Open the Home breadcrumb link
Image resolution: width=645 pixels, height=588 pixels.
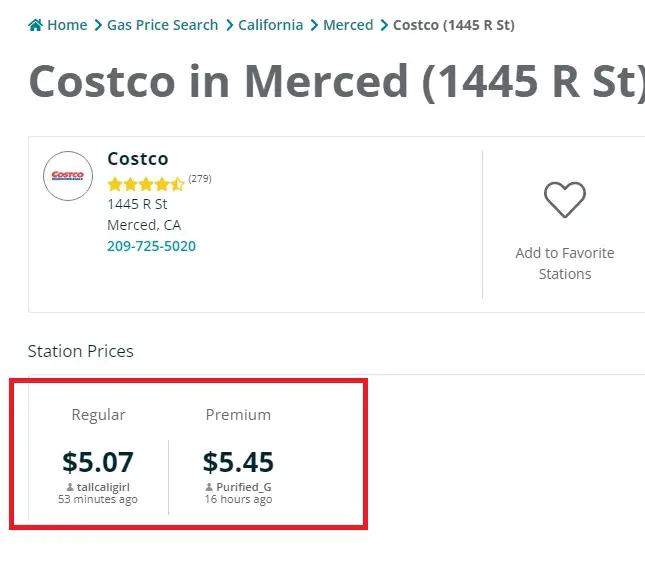point(67,25)
